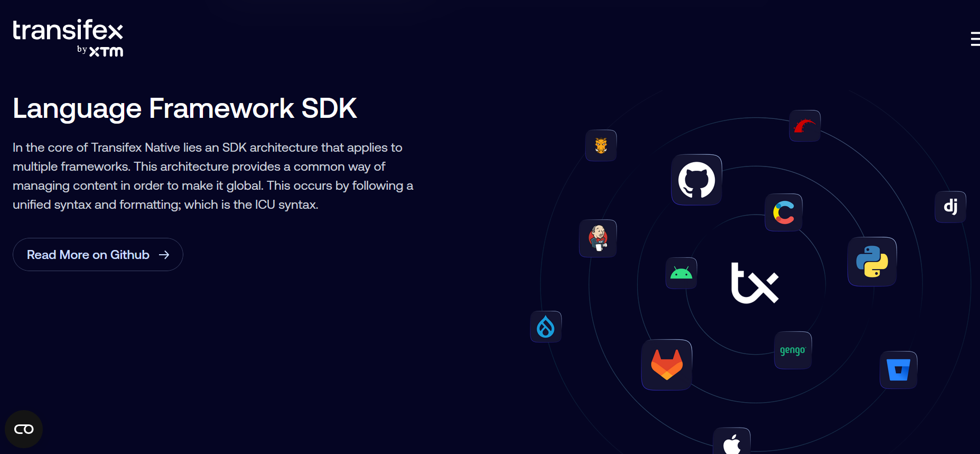This screenshot has height=454, width=980.
Task: Click the gengo icon
Action: 793,350
